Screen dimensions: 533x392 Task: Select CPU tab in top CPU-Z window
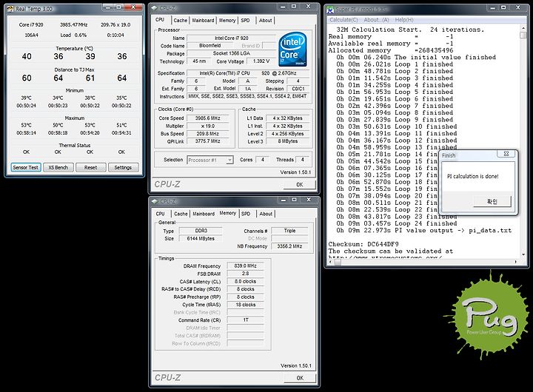(x=160, y=20)
